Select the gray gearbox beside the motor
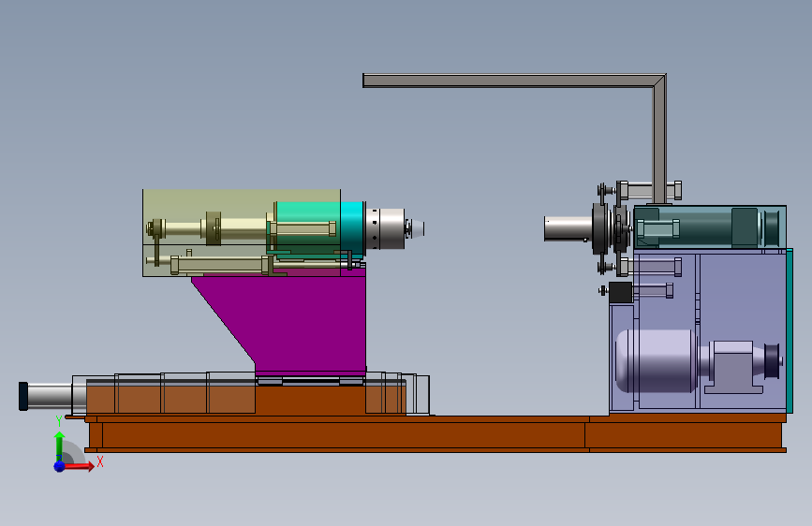 tap(732, 367)
